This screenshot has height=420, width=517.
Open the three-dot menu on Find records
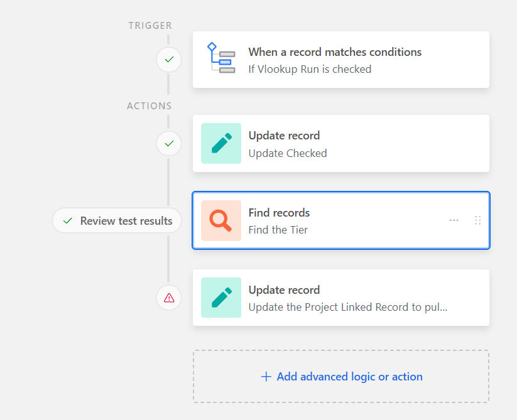click(x=454, y=220)
